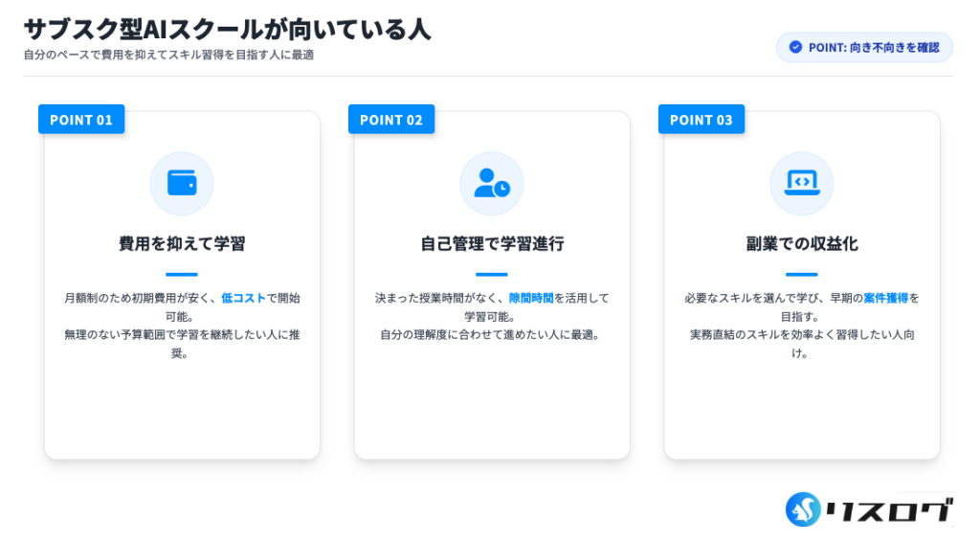Click the 費用を抑えて学習 heading
This screenshot has width=980, height=542.
182,243
